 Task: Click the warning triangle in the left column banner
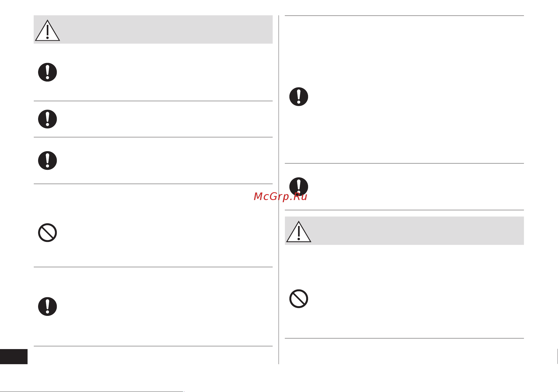(x=47, y=31)
